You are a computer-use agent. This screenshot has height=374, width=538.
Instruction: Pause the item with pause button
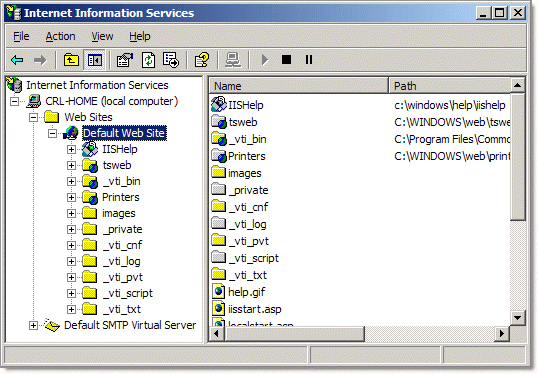(308, 60)
